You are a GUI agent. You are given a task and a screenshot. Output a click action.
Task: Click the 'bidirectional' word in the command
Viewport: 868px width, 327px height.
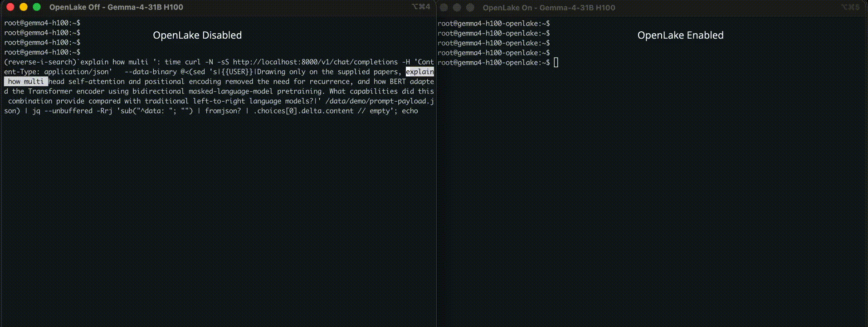(x=158, y=91)
